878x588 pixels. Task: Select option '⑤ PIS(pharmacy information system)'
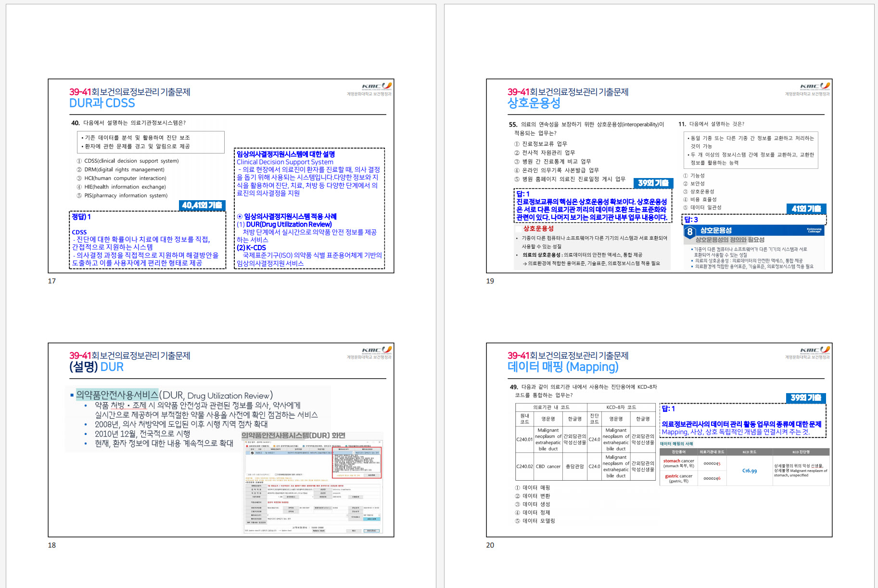coord(122,195)
